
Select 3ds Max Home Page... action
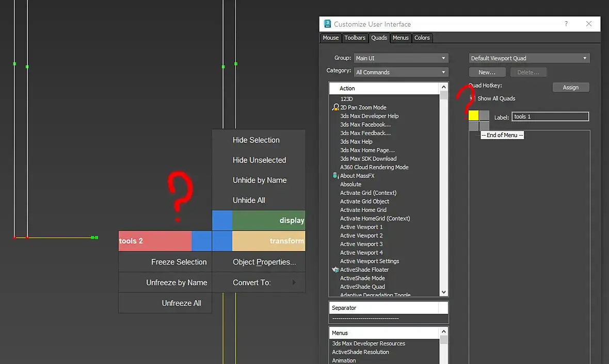(367, 150)
